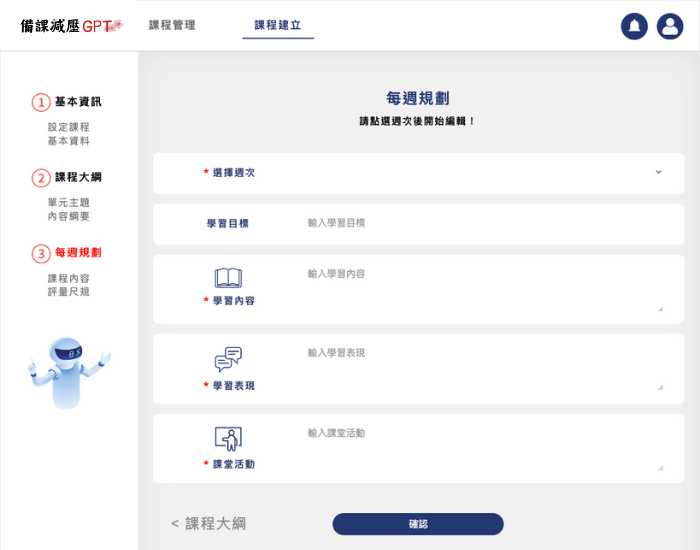Expand the 選擇週次 dropdown chevron
This screenshot has height=550, width=700.
(x=658, y=172)
